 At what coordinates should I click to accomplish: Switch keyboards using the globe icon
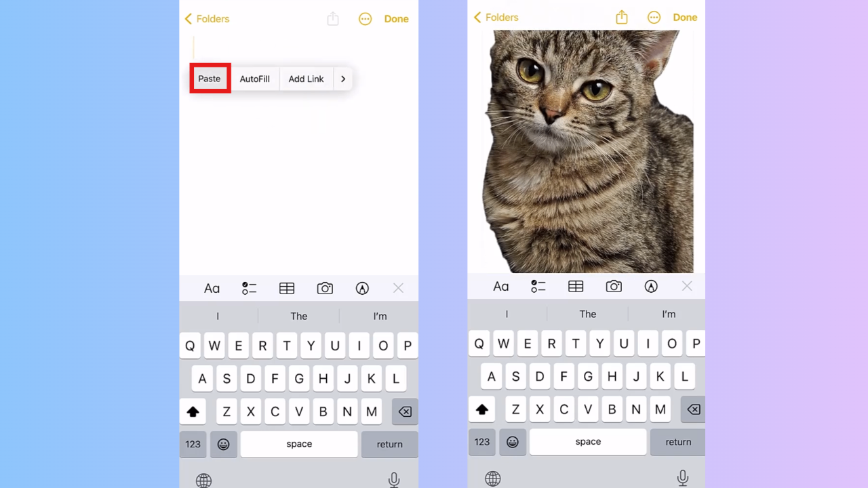(x=203, y=480)
